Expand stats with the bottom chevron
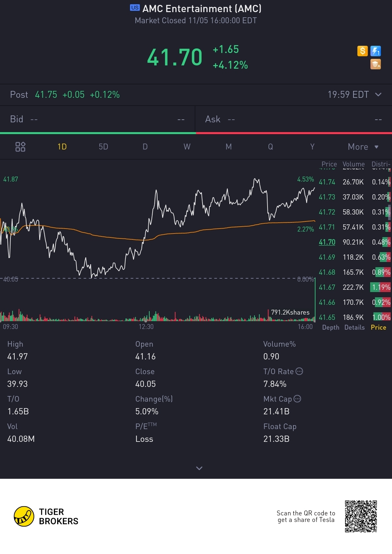392x554 pixels. click(199, 468)
